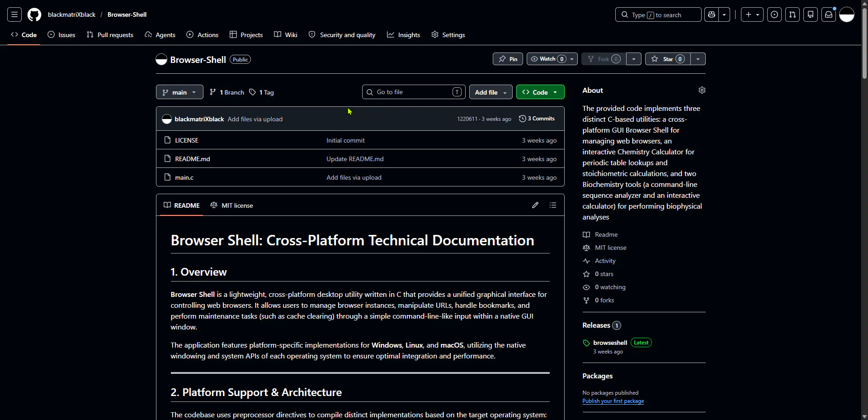Open the Actions tab

click(x=203, y=35)
